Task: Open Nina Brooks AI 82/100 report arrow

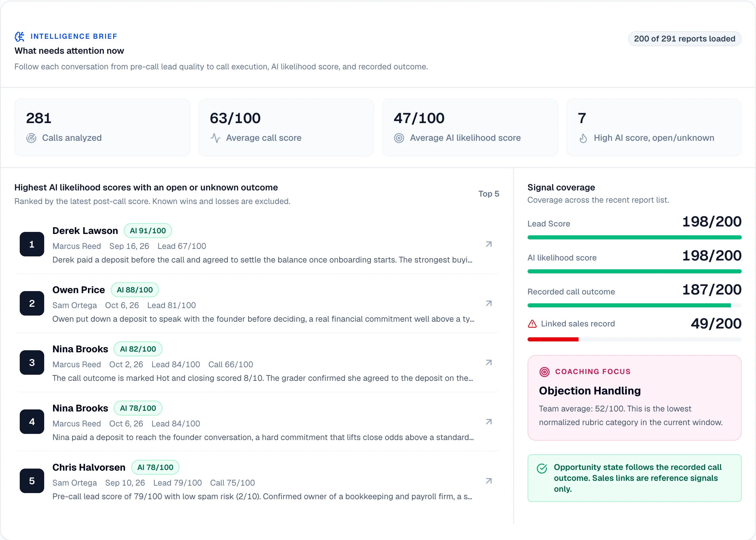Action: (x=489, y=362)
